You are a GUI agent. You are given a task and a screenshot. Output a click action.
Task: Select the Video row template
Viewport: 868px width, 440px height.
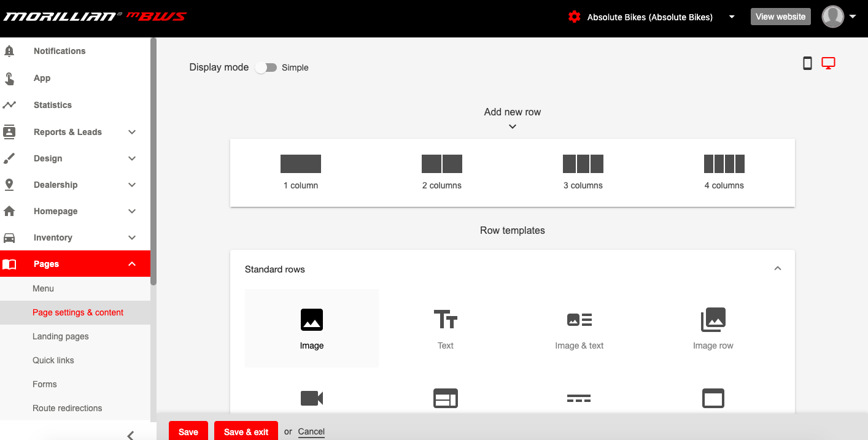312,398
